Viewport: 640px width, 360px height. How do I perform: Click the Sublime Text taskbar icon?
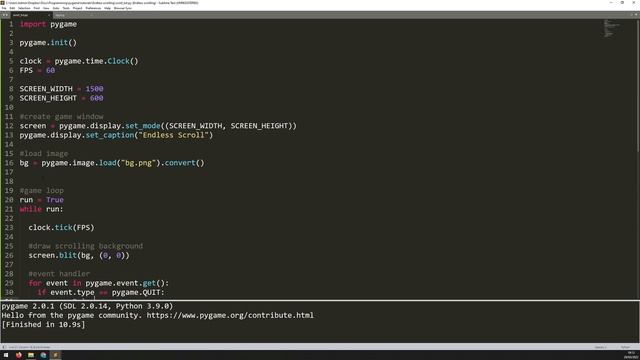[x=56, y=355]
